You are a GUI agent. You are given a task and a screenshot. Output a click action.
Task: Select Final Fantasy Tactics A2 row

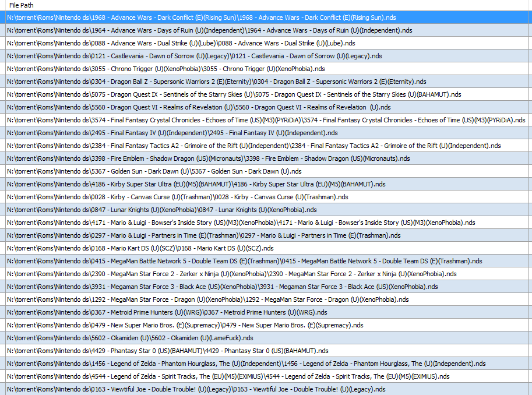pos(267,146)
